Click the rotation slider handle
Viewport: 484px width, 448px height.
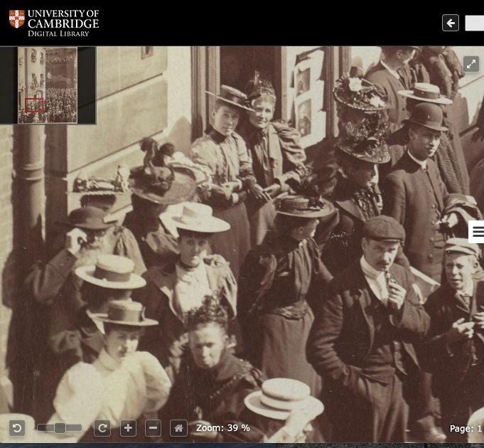pos(60,428)
